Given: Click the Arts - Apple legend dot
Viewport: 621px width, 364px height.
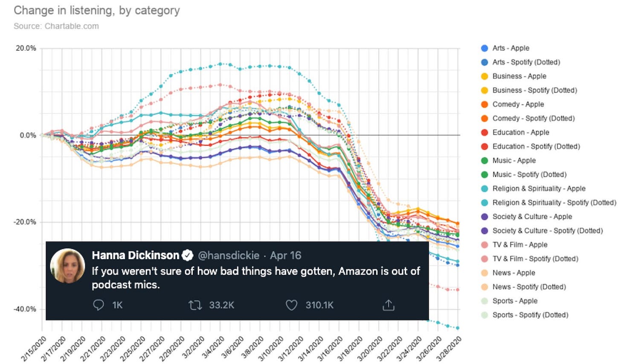Looking at the screenshot, I should tap(484, 48).
